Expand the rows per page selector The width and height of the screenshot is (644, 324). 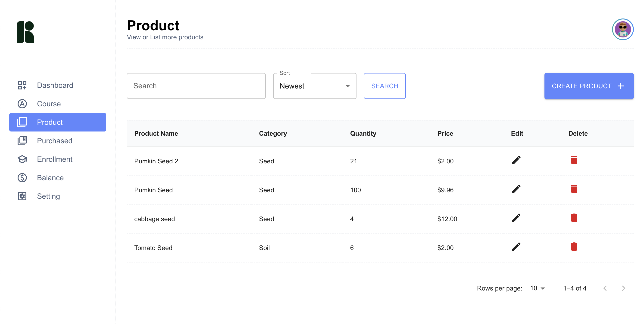[538, 288]
